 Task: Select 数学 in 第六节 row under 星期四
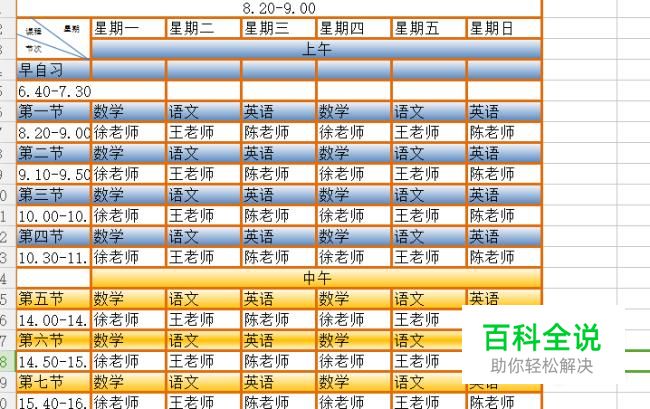coord(354,341)
